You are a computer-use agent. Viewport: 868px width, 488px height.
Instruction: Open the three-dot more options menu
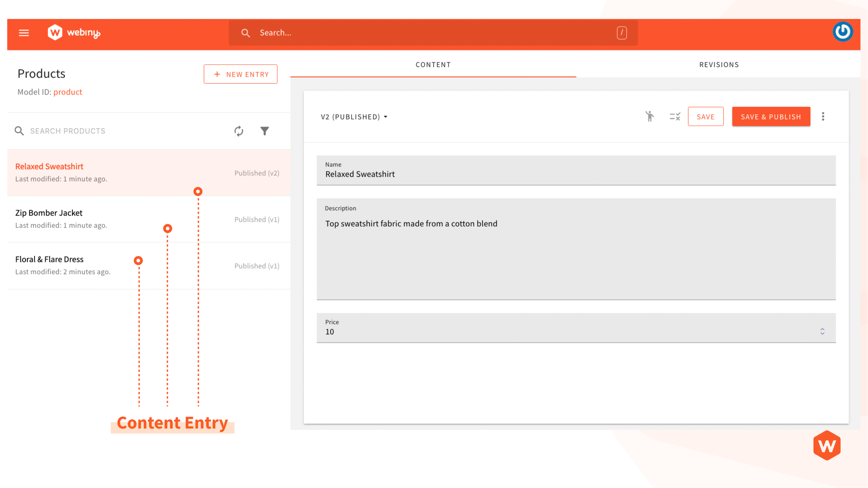(x=823, y=117)
